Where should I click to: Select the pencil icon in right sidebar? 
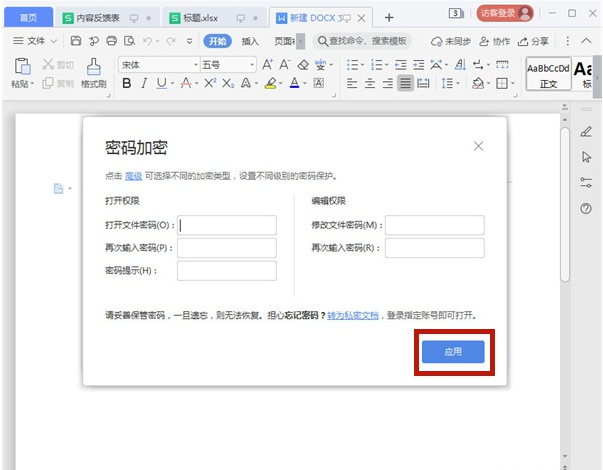click(x=586, y=132)
